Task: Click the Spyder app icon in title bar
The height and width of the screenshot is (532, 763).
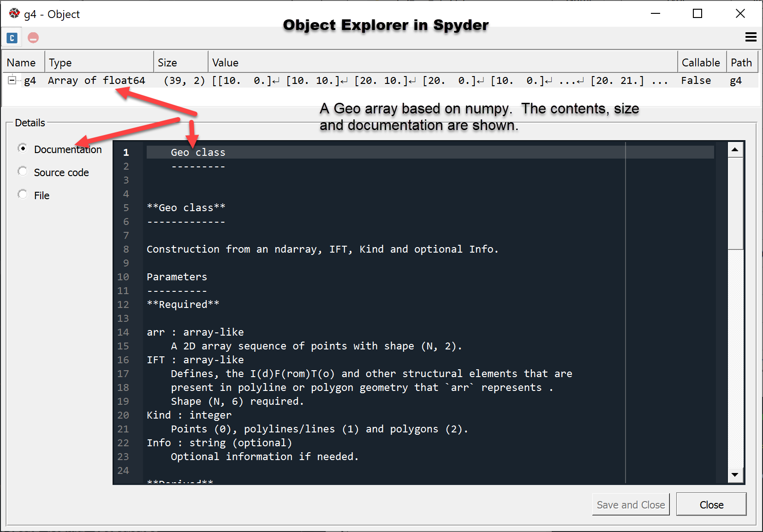Action: (14, 14)
